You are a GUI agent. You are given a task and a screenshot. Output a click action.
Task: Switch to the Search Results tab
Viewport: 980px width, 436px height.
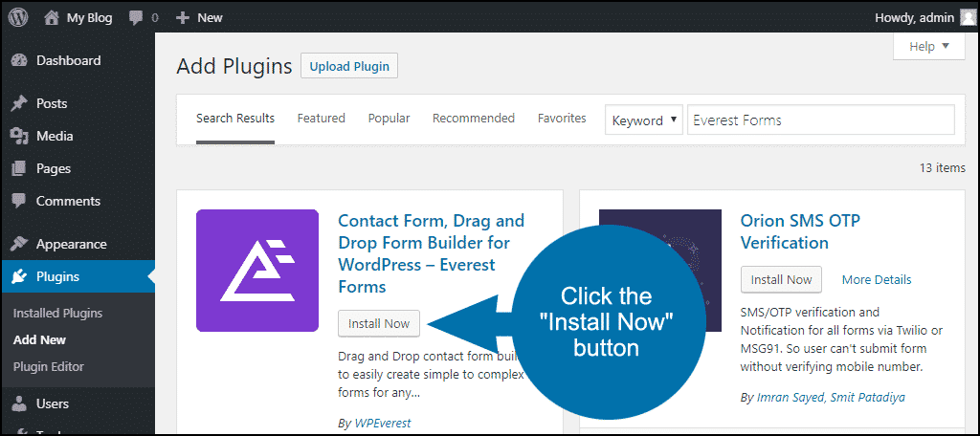click(x=235, y=118)
